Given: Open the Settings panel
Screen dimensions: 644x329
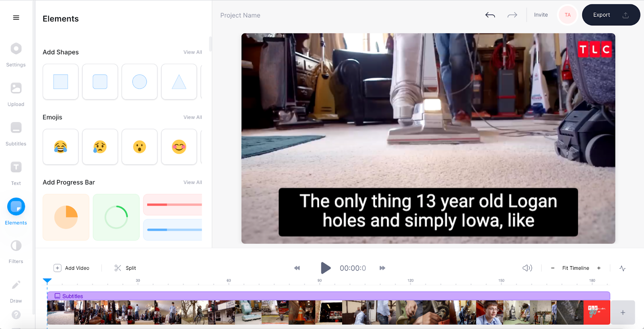Looking at the screenshot, I should pyautogui.click(x=16, y=55).
